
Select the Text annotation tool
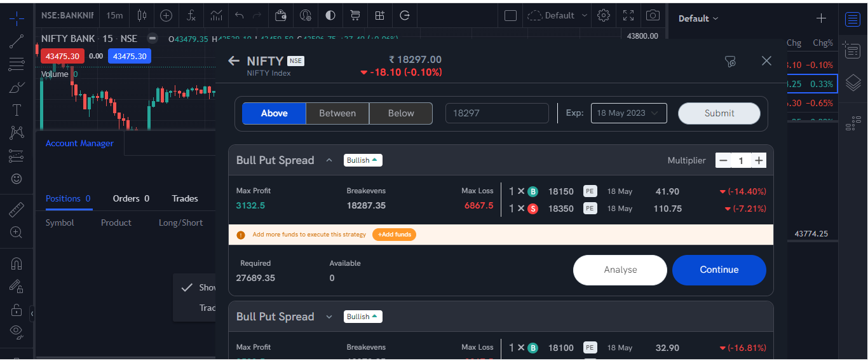click(x=17, y=110)
